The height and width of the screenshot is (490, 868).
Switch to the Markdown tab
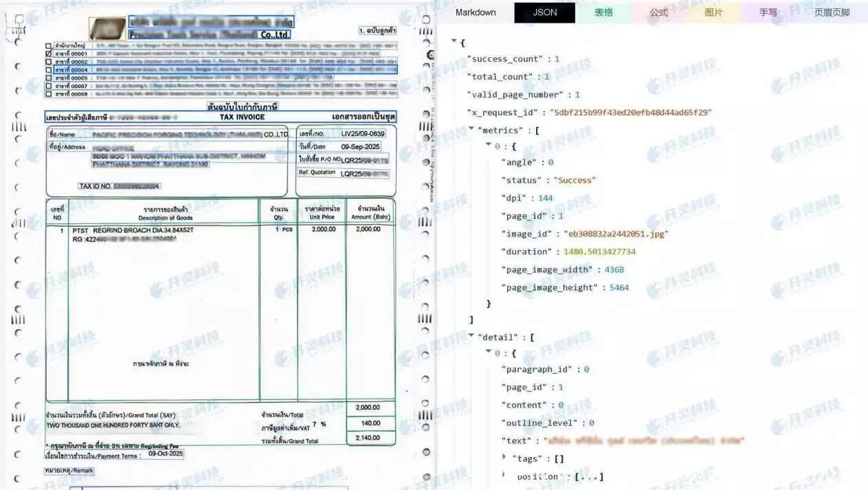tap(476, 12)
